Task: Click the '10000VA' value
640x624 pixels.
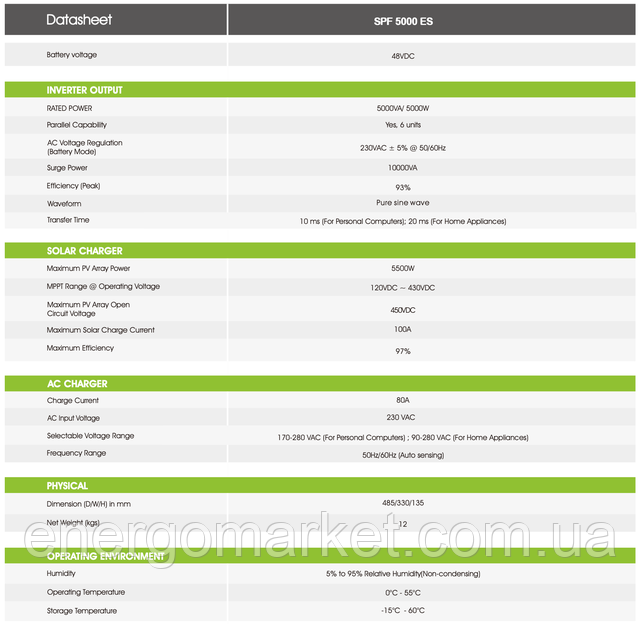Action: pos(403,168)
